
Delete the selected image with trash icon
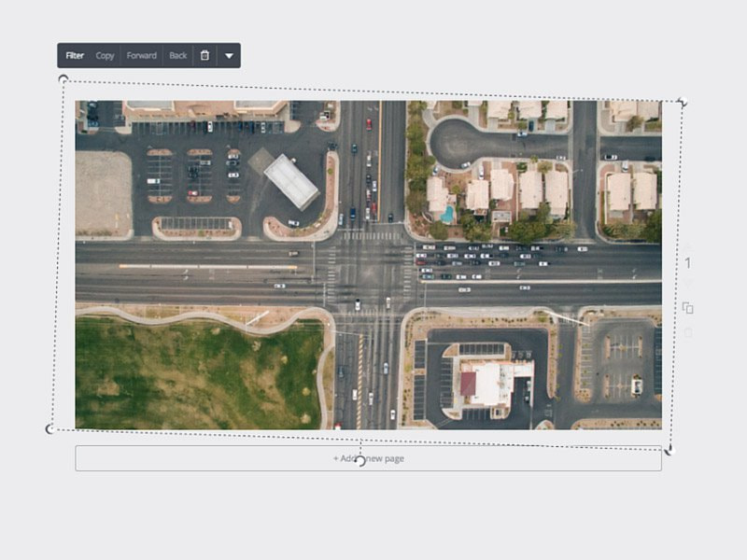[x=204, y=55]
